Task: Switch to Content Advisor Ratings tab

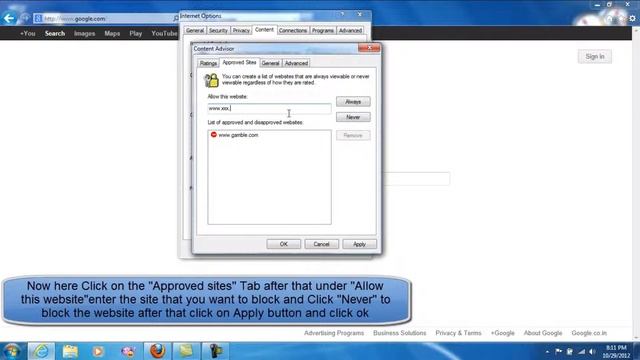Action: click(x=208, y=63)
